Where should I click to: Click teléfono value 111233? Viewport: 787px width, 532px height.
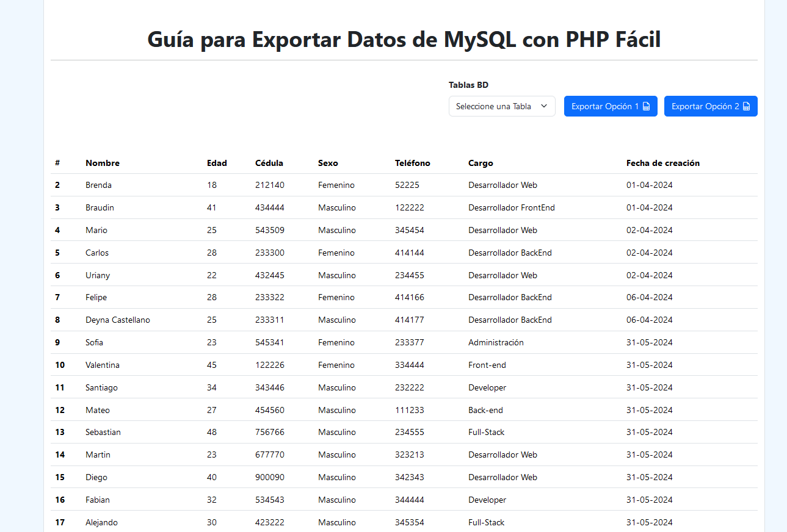(410, 410)
